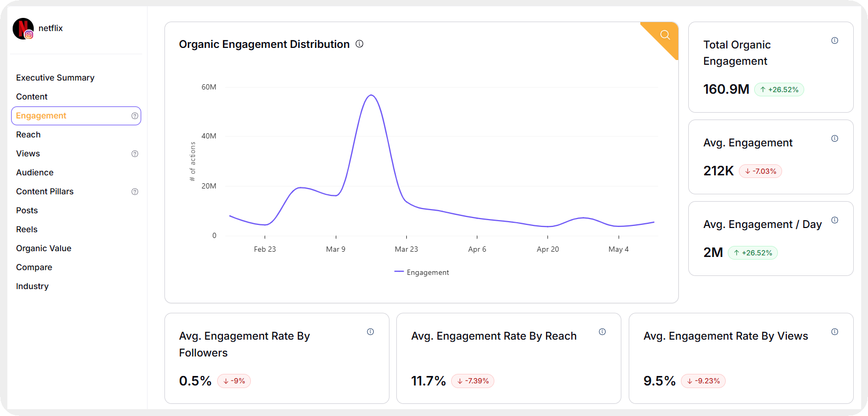Click the May 4 axis label
868x416 pixels.
pyautogui.click(x=618, y=249)
